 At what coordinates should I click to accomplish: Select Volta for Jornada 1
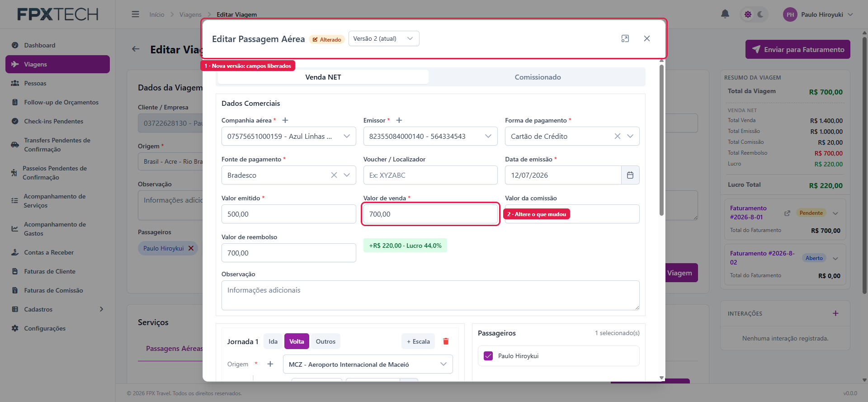tap(297, 341)
